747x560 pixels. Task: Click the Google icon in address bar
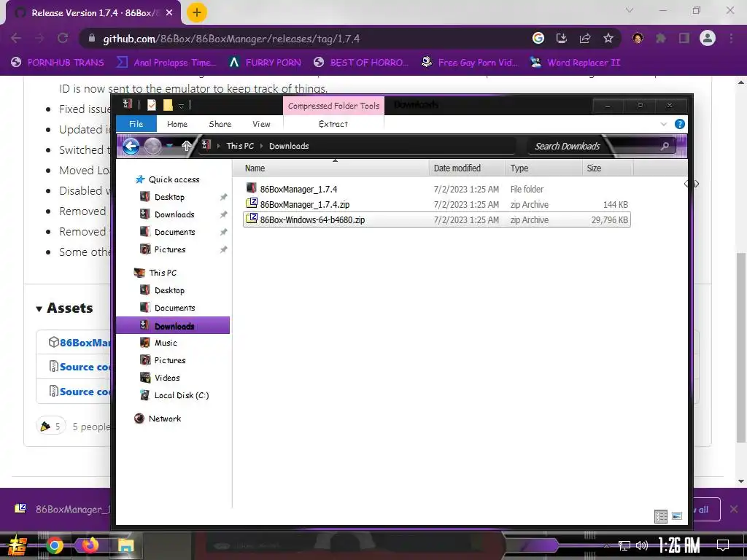538,38
